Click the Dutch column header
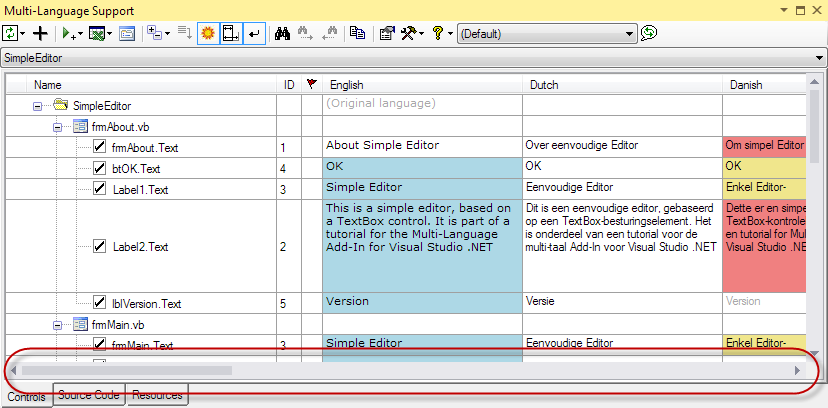828x408 pixels. coord(620,85)
